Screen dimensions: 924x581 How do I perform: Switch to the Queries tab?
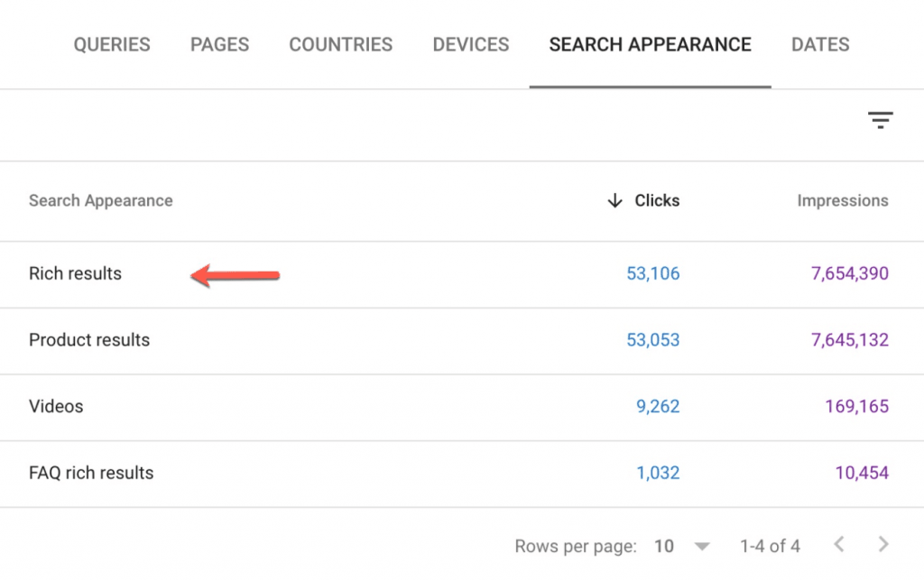(112, 44)
